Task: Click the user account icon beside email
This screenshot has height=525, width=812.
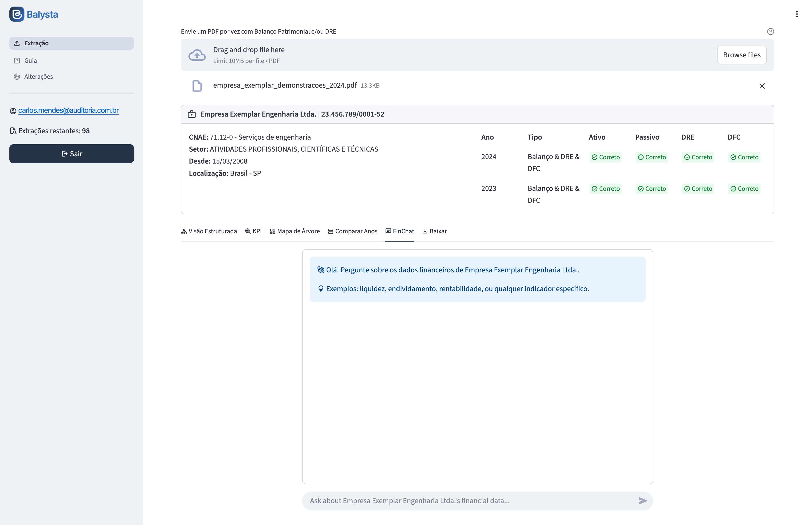Action: [13, 111]
